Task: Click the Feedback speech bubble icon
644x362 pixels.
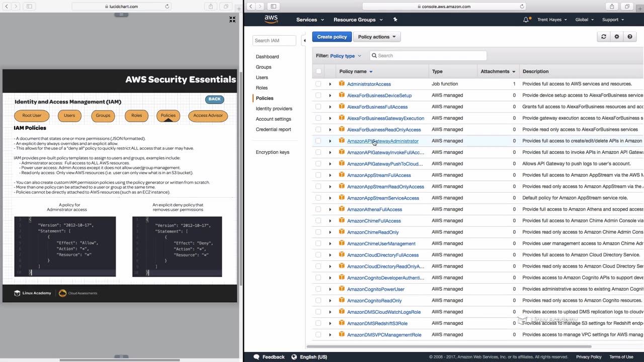Action: coord(257,357)
